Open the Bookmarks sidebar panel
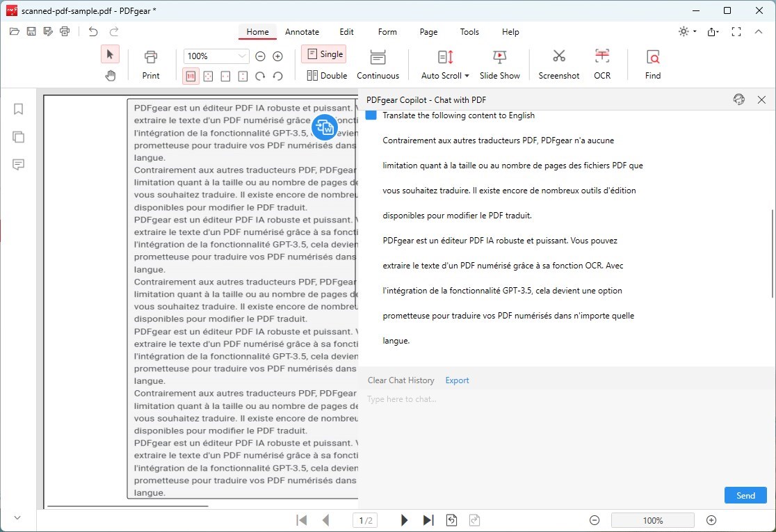The width and height of the screenshot is (776, 532). pos(18,109)
